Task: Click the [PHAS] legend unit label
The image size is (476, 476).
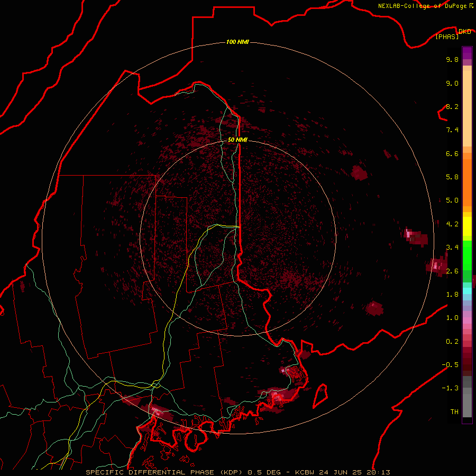Action: (447, 36)
